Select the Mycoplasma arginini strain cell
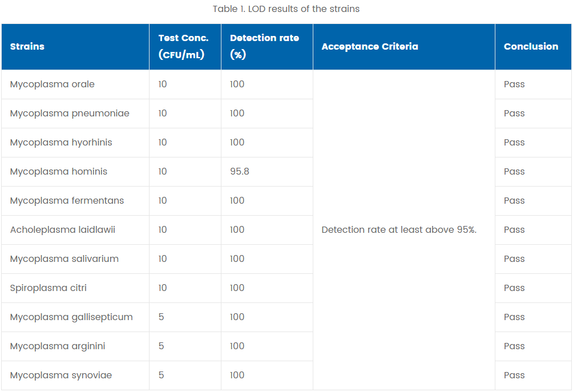Image resolution: width=573 pixels, height=392 pixels. pyautogui.click(x=58, y=346)
